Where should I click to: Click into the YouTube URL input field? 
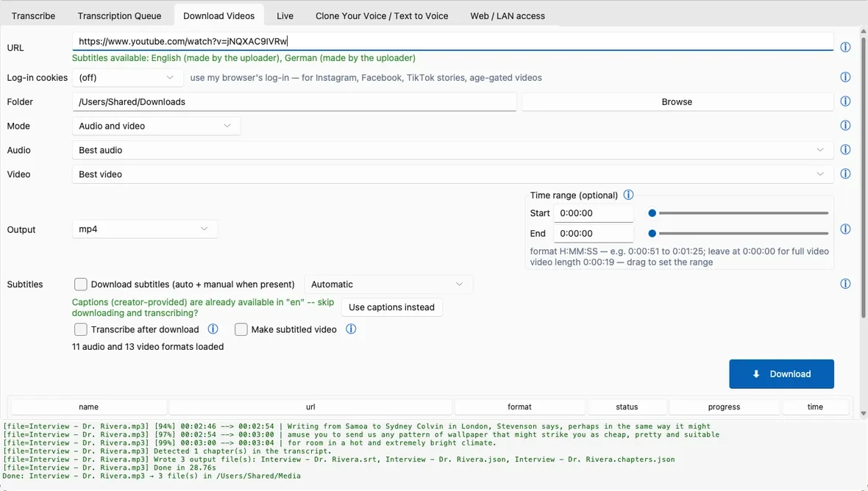tap(452, 41)
